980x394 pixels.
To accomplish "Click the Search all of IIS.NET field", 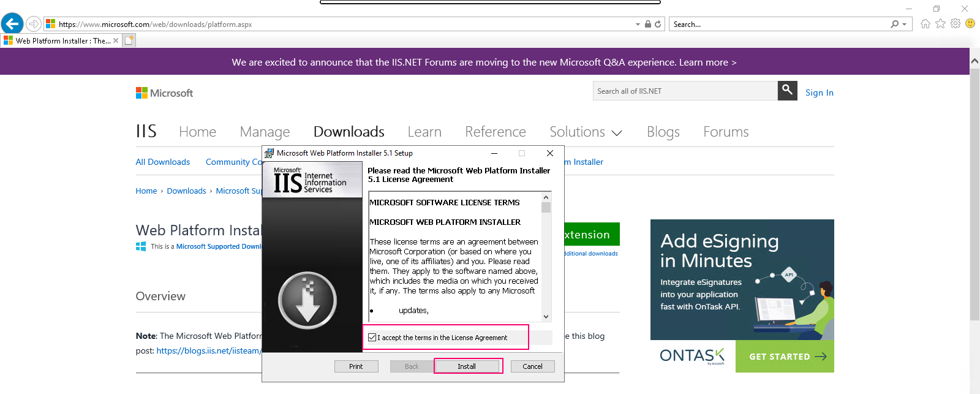I will point(685,91).
